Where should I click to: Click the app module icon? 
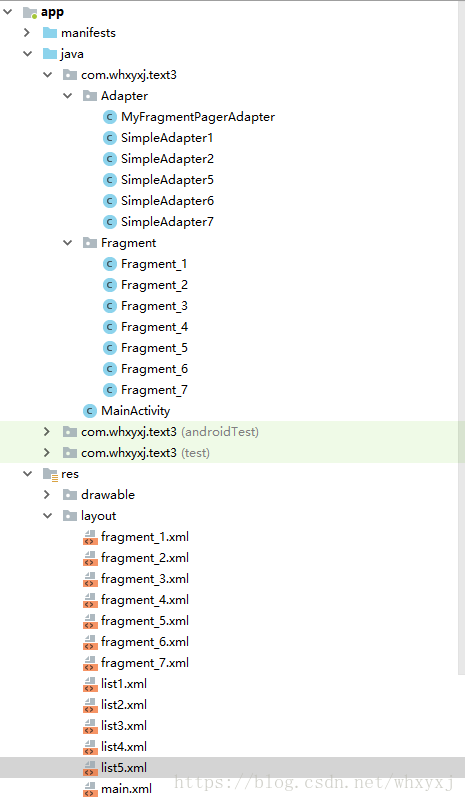click(30, 12)
